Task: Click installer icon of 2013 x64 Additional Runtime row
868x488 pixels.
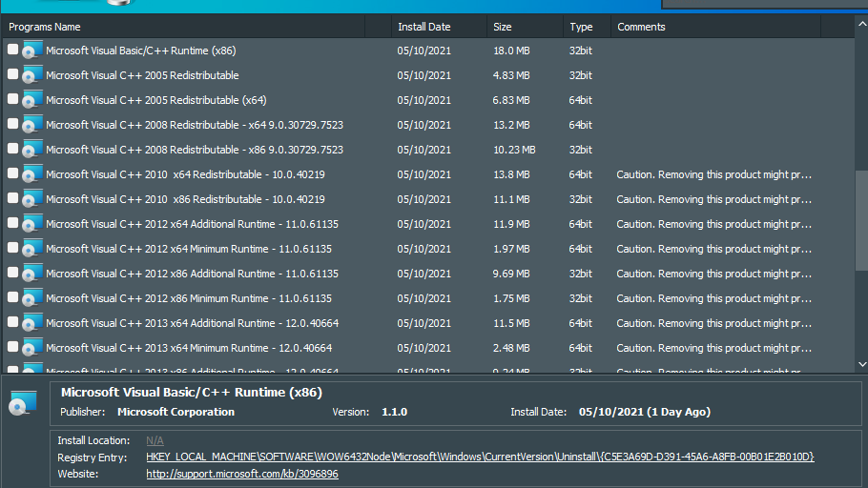Action: (x=32, y=322)
